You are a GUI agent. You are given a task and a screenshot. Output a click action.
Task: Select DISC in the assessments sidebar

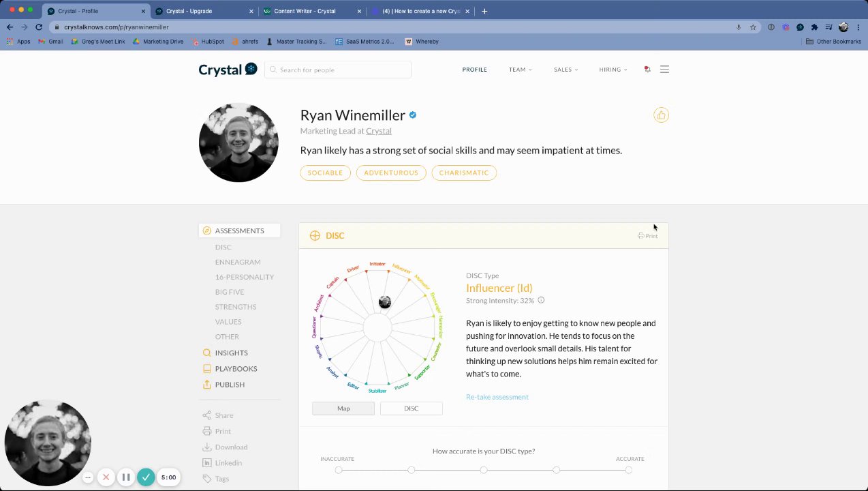pos(223,247)
